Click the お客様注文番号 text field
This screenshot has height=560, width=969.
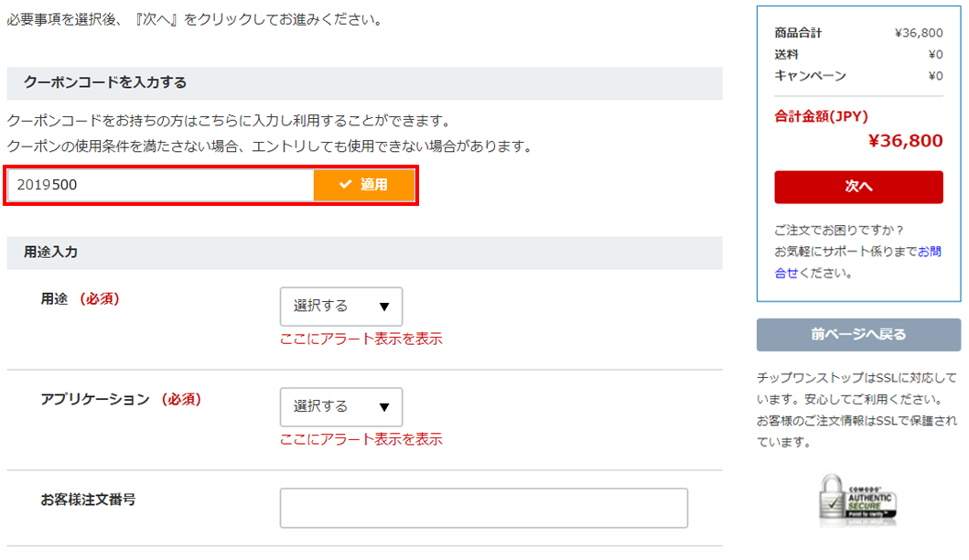point(483,508)
